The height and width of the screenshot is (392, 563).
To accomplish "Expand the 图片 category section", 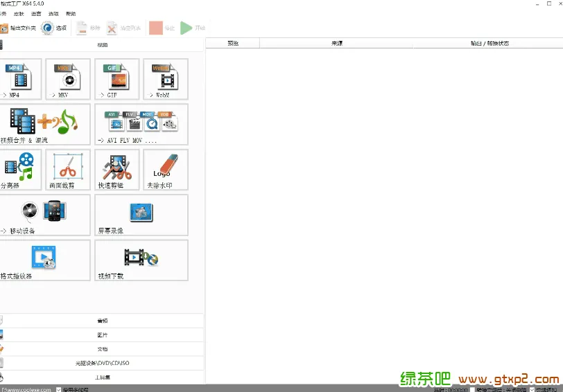I will tap(103, 335).
